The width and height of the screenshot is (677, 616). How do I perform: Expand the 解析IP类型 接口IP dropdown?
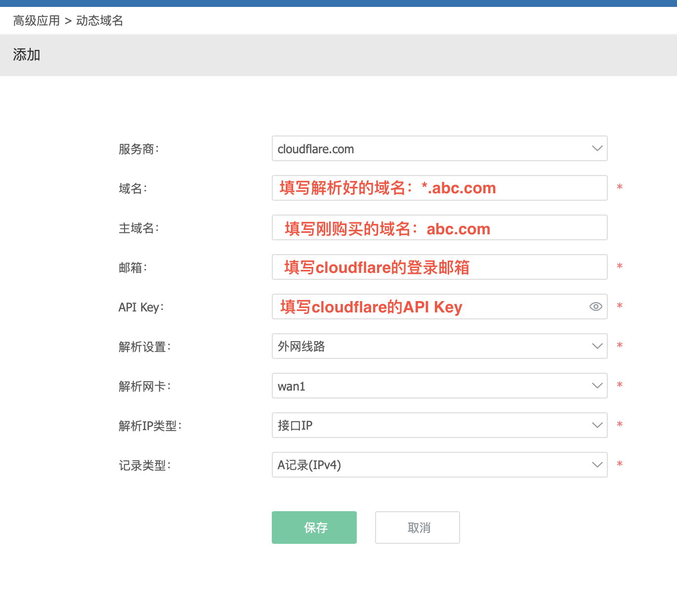439,425
